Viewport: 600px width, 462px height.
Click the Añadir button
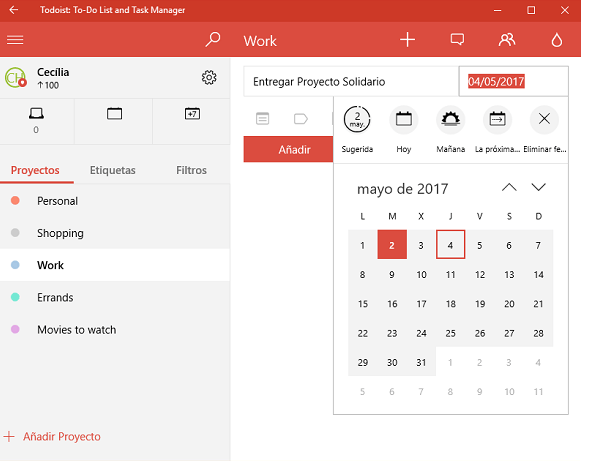(289, 149)
